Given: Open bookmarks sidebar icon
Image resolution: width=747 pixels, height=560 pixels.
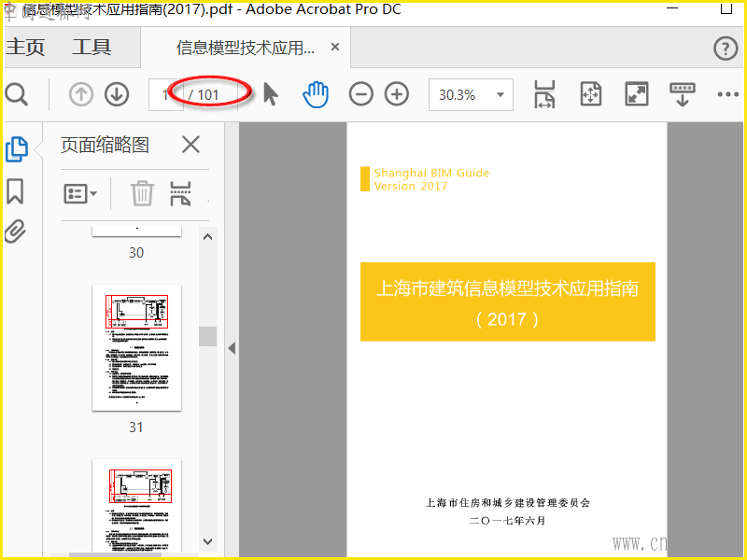Looking at the screenshot, I should point(15,191).
